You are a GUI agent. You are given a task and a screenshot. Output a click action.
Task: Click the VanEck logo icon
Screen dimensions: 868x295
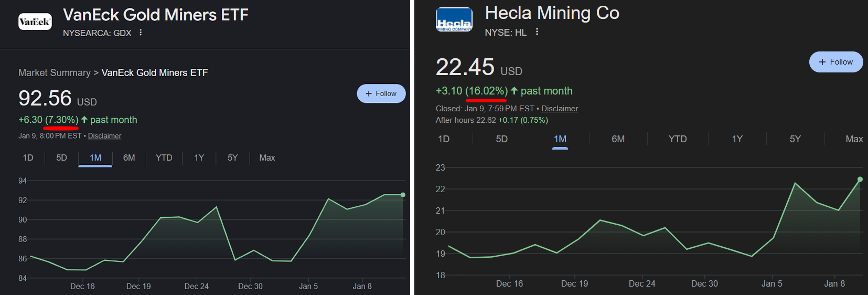pos(35,22)
